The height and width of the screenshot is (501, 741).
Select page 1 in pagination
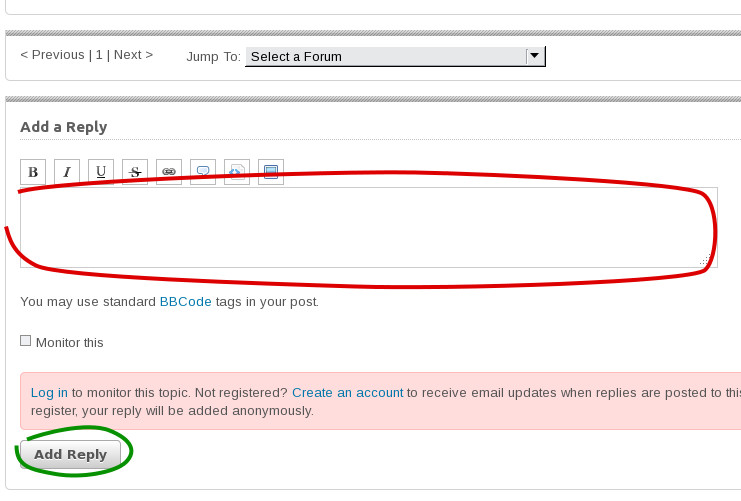(x=99, y=55)
